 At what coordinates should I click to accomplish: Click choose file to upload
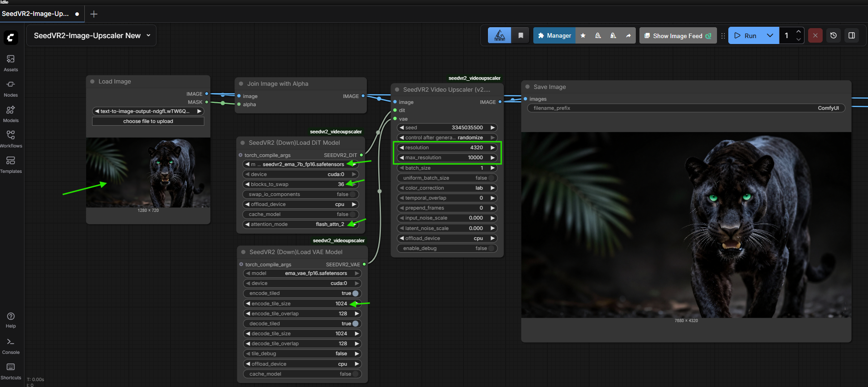(148, 121)
